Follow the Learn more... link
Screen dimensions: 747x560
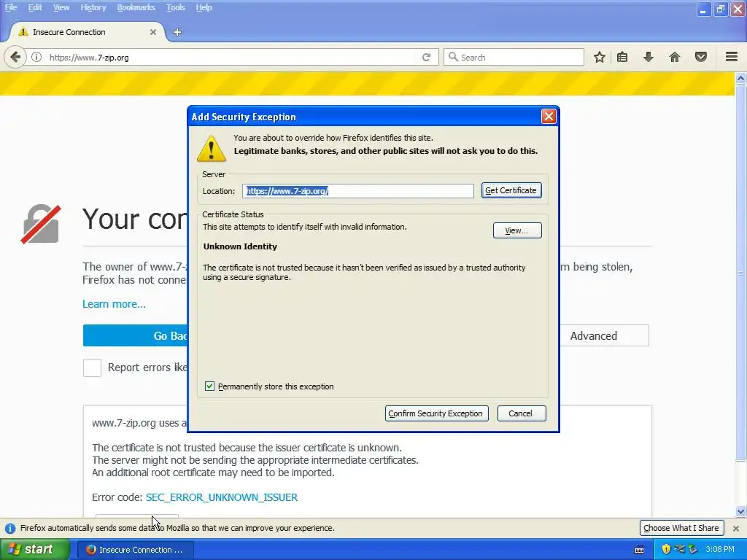(x=114, y=304)
